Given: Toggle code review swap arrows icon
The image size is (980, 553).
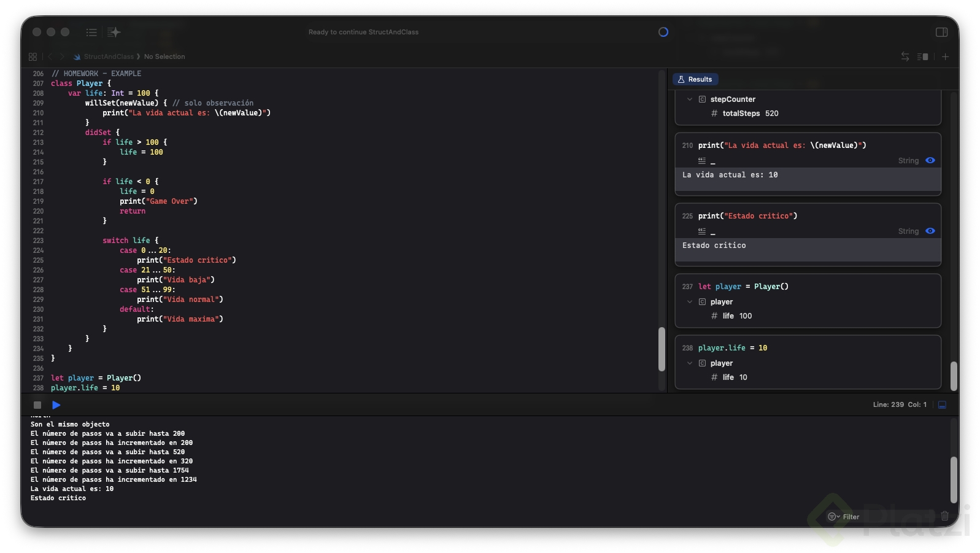Looking at the screenshot, I should click(x=905, y=56).
